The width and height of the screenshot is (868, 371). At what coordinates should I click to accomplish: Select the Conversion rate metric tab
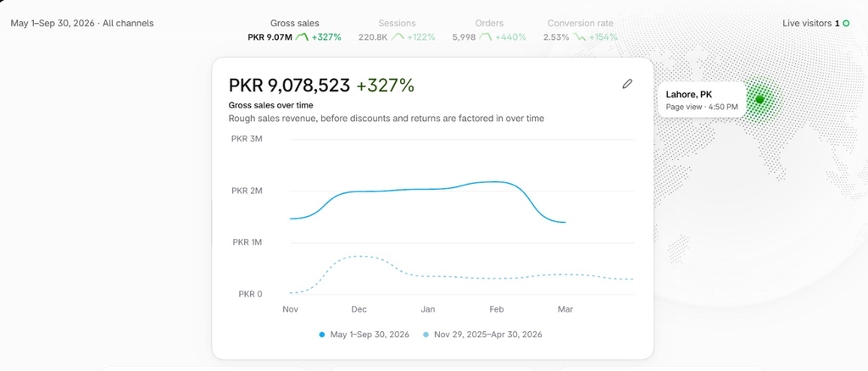(580, 30)
